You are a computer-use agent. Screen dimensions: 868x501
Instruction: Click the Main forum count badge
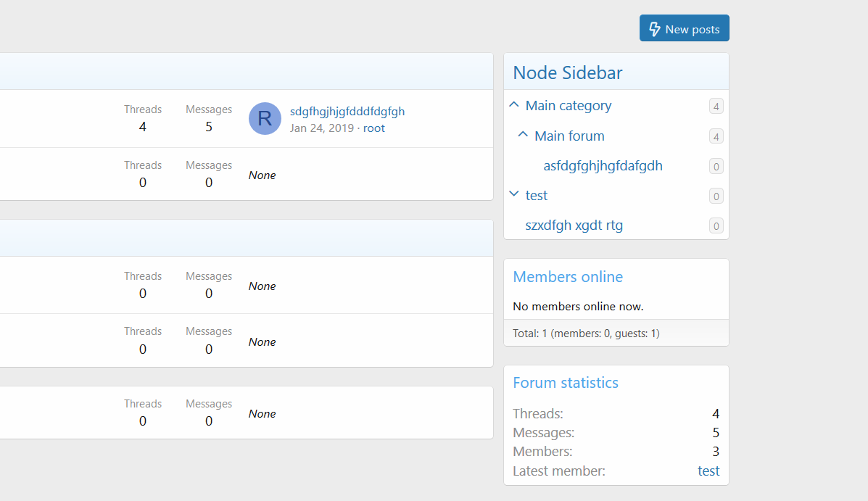716,137
